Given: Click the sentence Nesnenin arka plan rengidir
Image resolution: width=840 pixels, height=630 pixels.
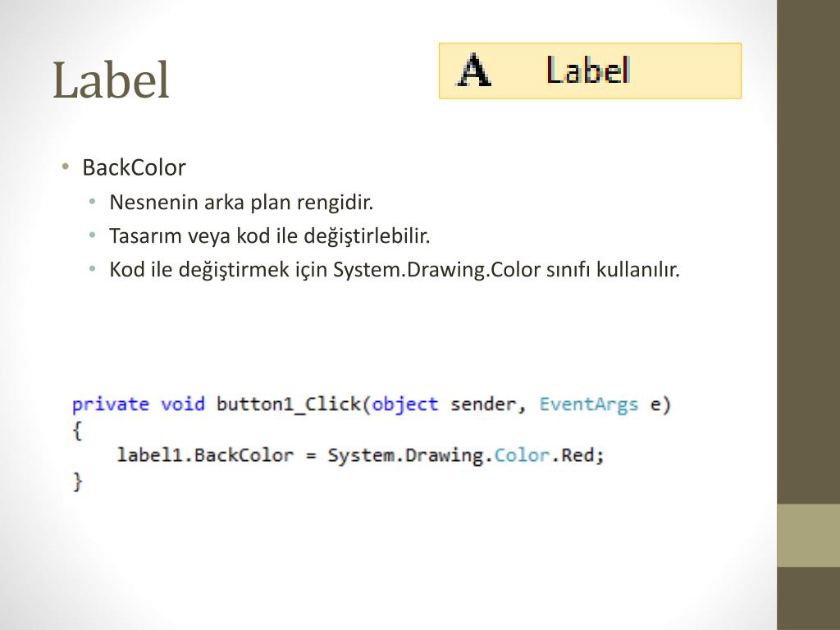Looking at the screenshot, I should (241, 203).
